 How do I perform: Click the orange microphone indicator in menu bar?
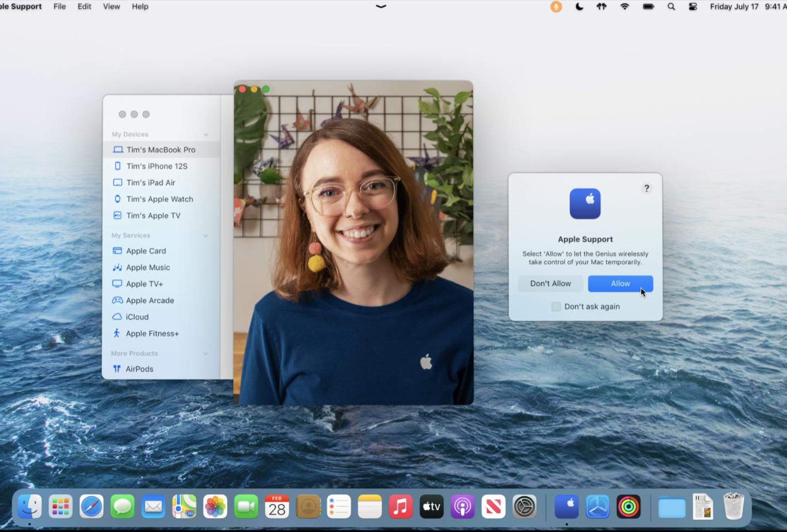(x=556, y=7)
